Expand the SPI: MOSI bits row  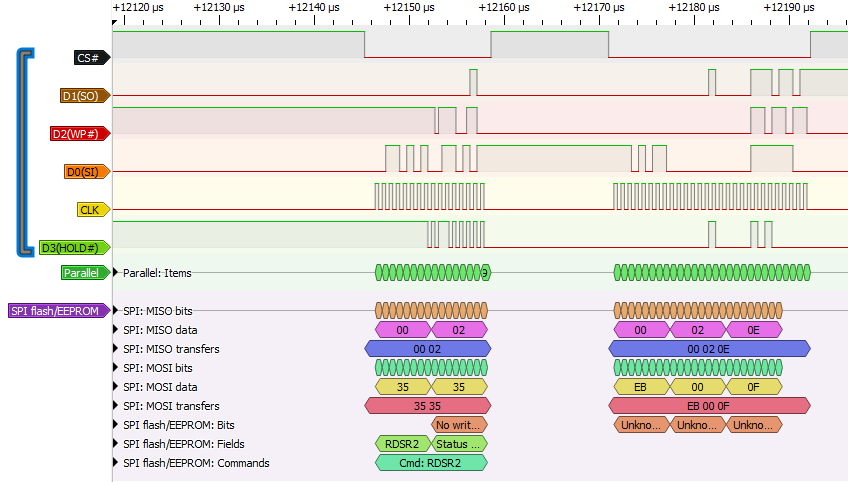pyautogui.click(x=115, y=367)
